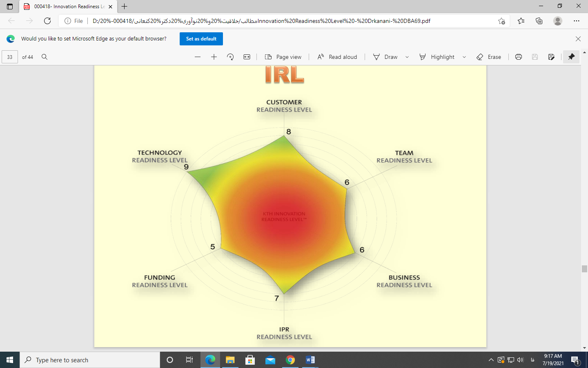Expand the Draw options dropdown arrow
Screen dimensions: 588x368
click(x=407, y=57)
